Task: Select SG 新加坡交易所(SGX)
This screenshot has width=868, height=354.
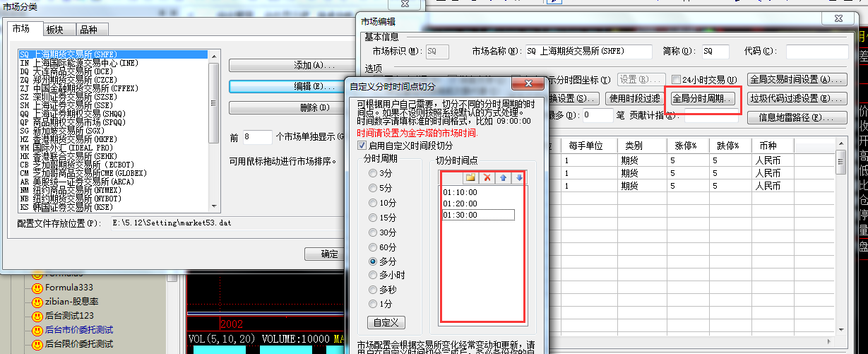Action: (x=113, y=131)
